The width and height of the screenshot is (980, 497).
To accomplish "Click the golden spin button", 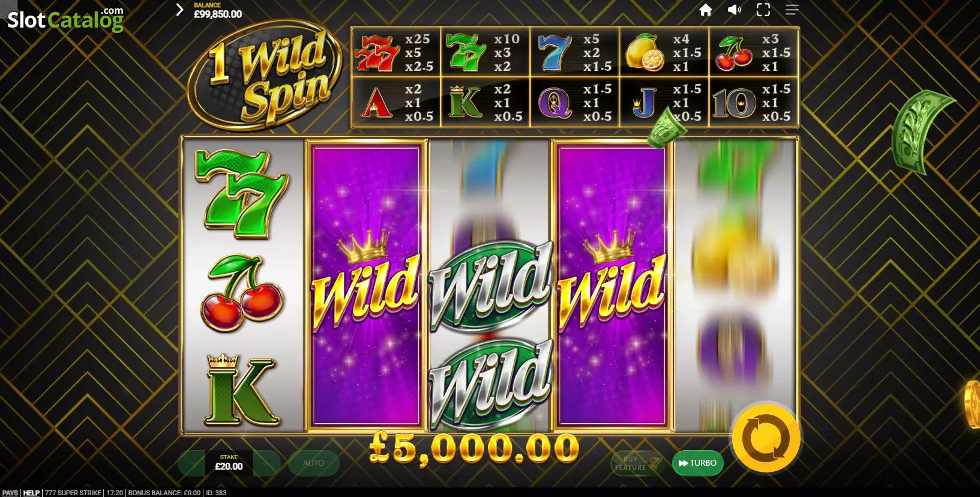I will (x=766, y=438).
